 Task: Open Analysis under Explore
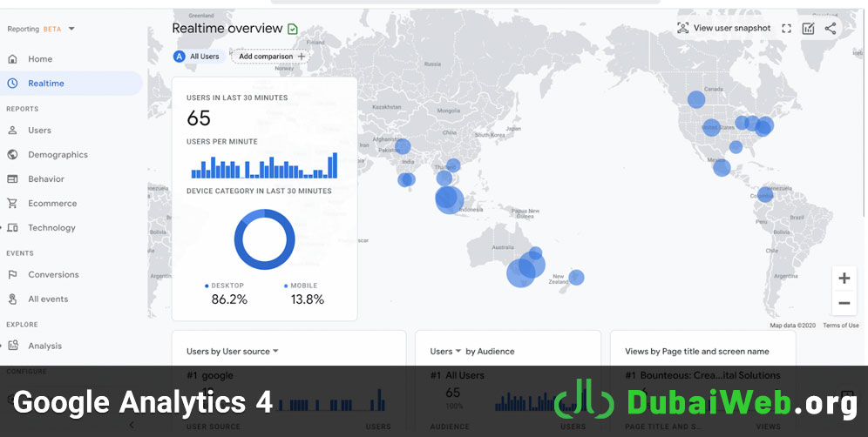[x=44, y=346]
